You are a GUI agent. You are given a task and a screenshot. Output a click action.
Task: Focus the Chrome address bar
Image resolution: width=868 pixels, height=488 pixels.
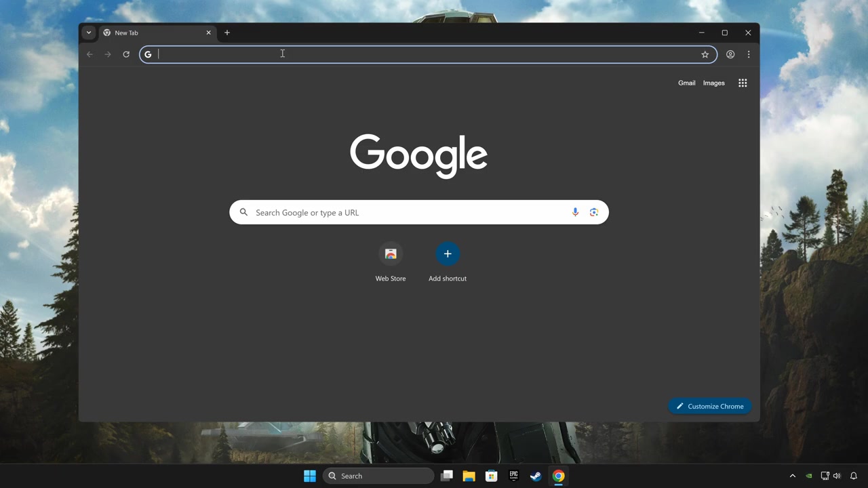point(428,54)
